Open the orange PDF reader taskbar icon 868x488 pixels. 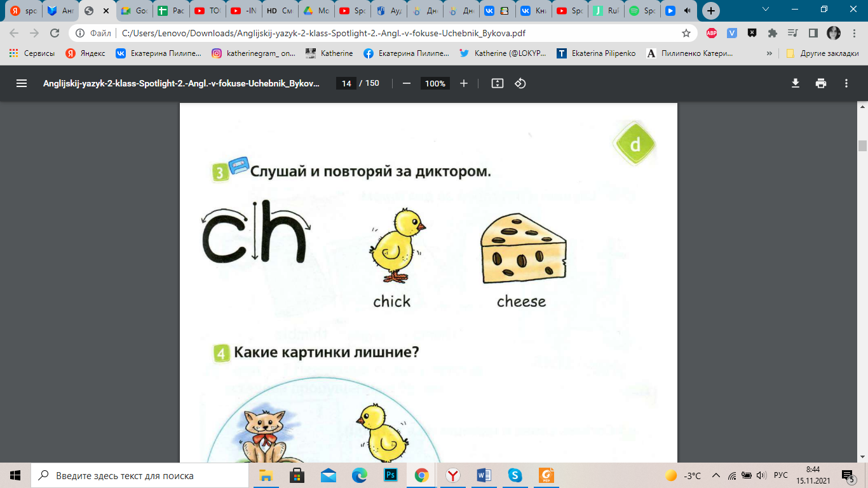tap(546, 475)
